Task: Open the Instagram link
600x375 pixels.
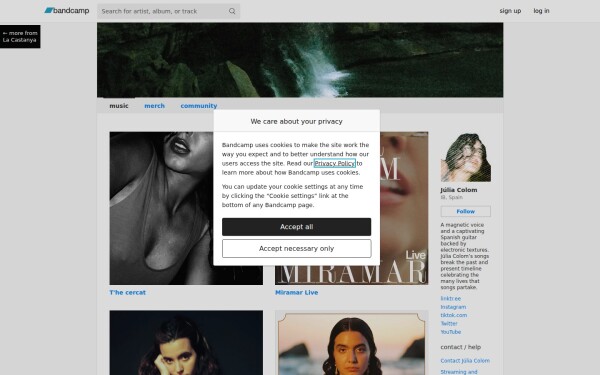Action: pos(453,307)
